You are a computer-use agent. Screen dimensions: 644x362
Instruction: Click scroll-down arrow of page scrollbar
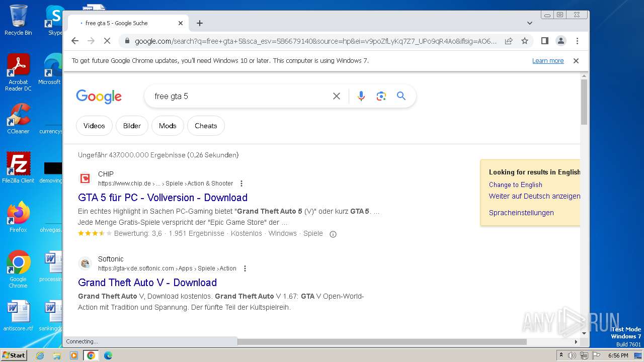click(584, 333)
